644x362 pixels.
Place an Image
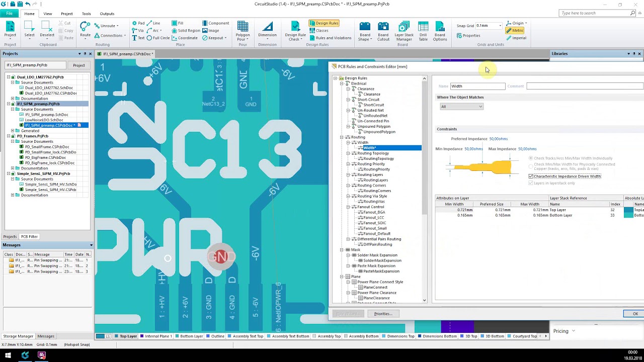coord(210,31)
